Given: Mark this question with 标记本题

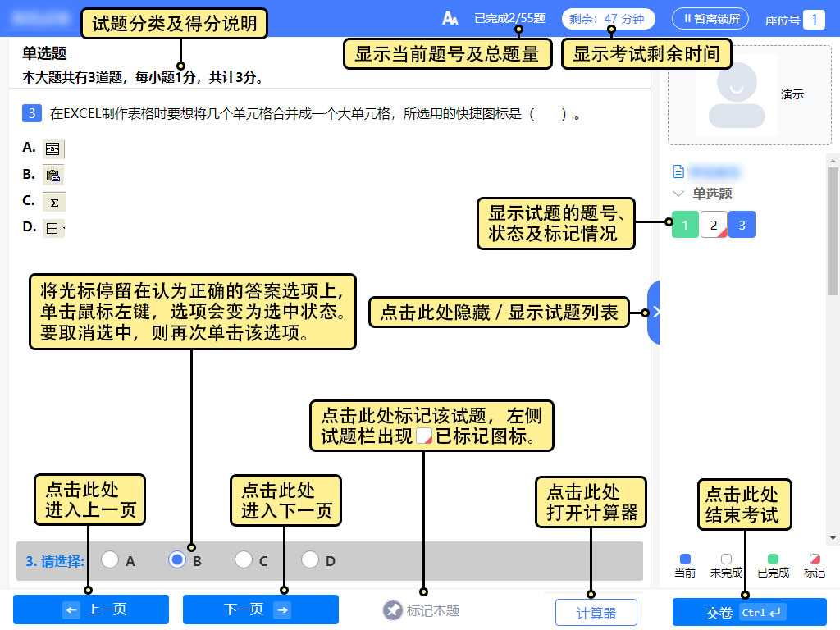Looking at the screenshot, I should 422,610.
